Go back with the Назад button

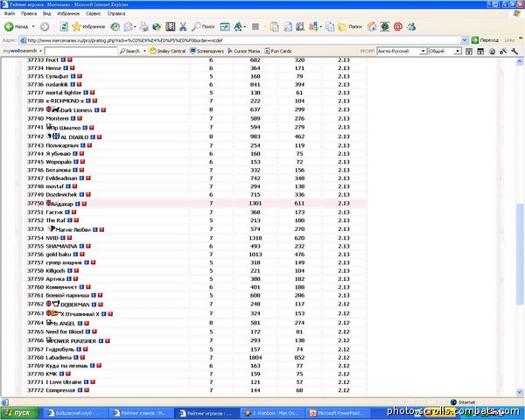pyautogui.click(x=16, y=26)
